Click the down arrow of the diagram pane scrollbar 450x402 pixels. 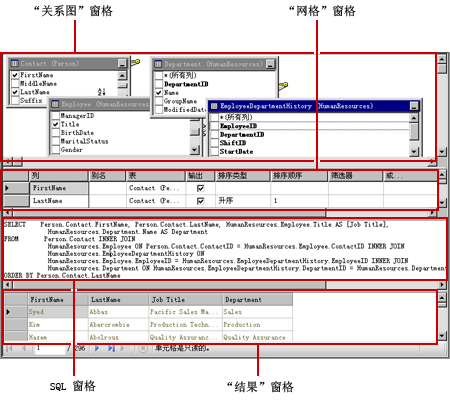tap(442, 152)
